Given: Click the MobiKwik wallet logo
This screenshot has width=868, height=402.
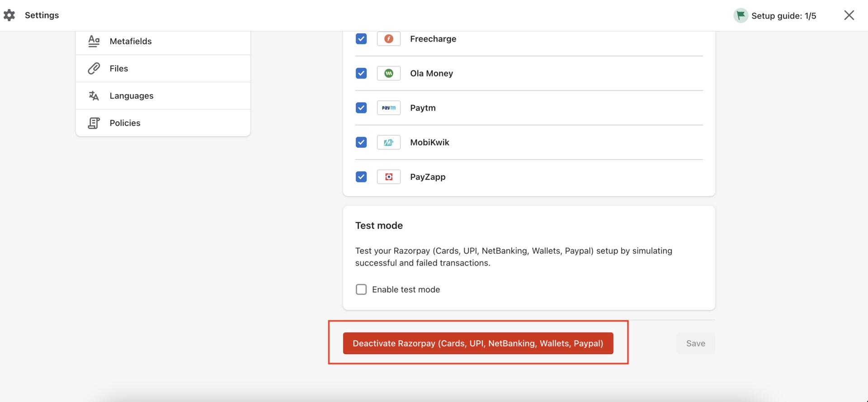Looking at the screenshot, I should click(389, 142).
